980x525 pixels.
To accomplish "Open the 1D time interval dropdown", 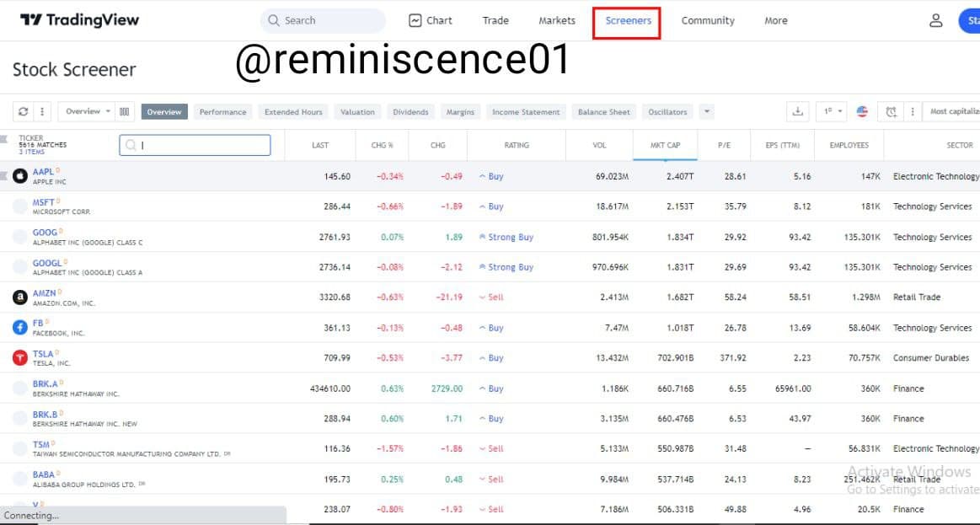I will click(x=831, y=112).
